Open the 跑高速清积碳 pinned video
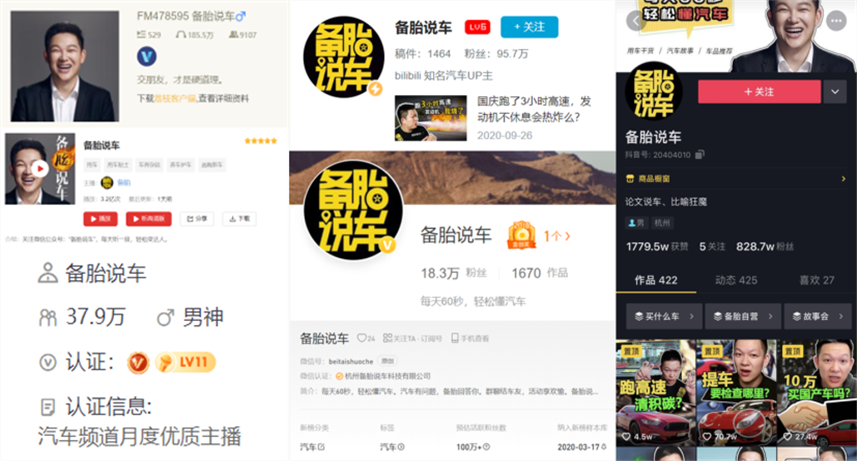Viewport: 857px width, 461px height. click(655, 392)
